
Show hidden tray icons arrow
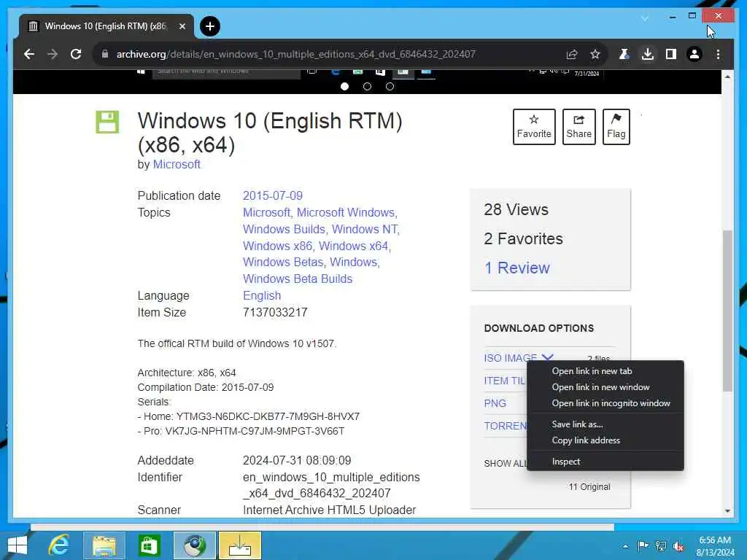pyautogui.click(x=625, y=546)
